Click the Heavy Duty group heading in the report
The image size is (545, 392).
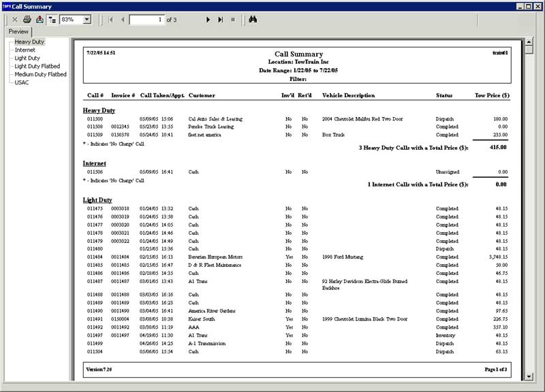[99, 110]
